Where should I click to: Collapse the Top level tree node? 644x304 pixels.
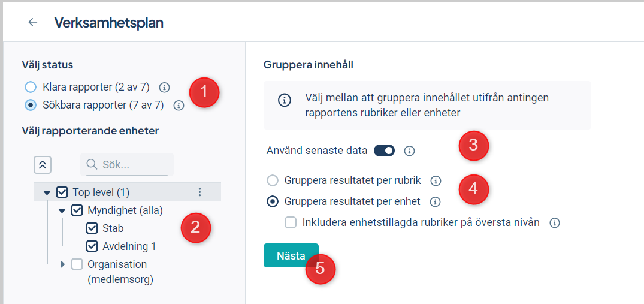(47, 192)
